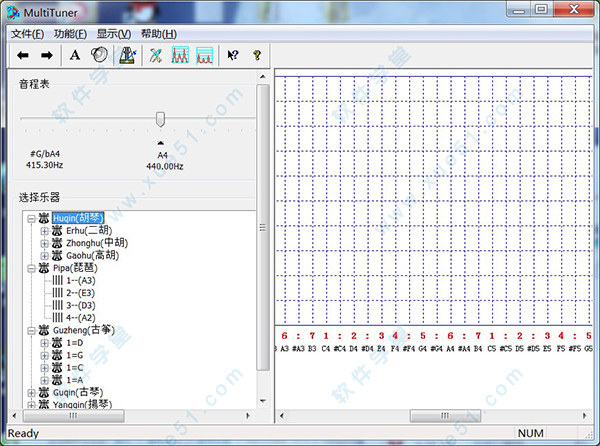Click the NUM status bar indicator
This screenshot has width=600, height=446.
[530, 433]
